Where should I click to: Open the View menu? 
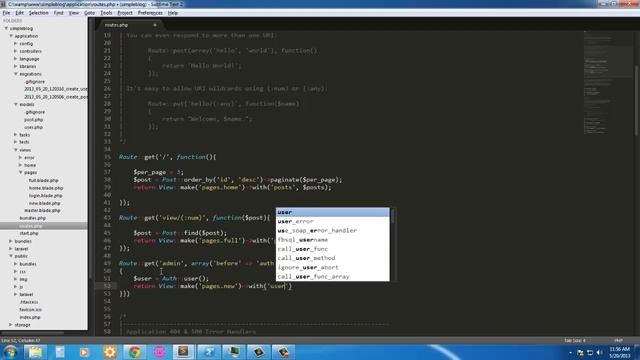(x=73, y=13)
